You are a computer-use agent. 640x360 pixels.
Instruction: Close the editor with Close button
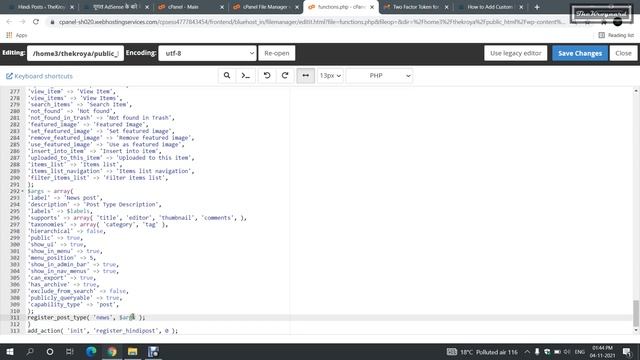point(623,53)
